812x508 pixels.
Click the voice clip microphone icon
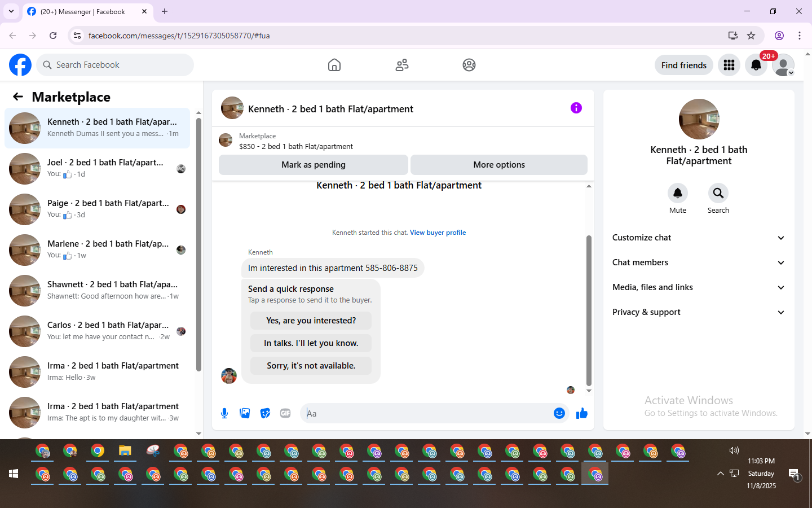click(224, 413)
